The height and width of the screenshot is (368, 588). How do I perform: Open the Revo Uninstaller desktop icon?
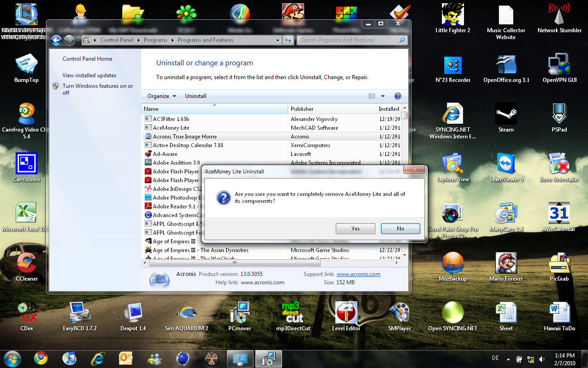click(x=559, y=165)
